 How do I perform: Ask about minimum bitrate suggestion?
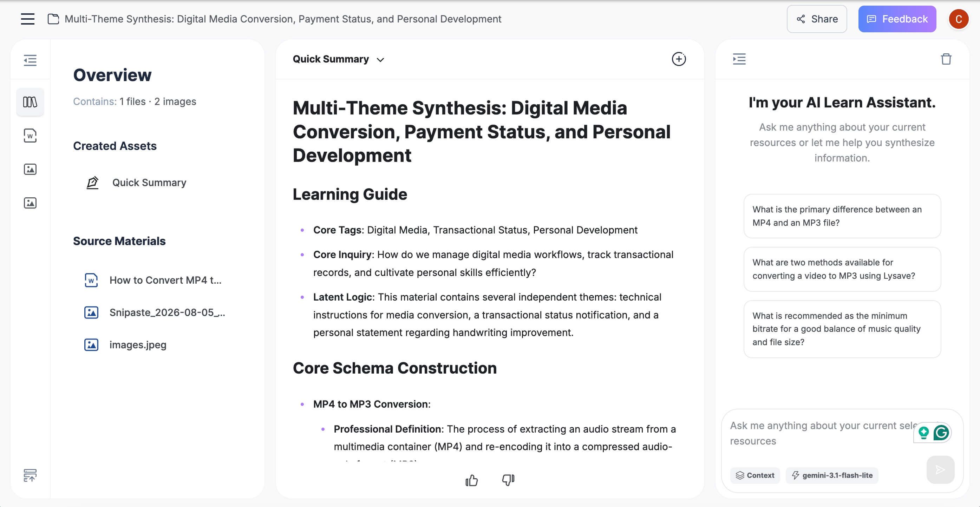pos(842,329)
